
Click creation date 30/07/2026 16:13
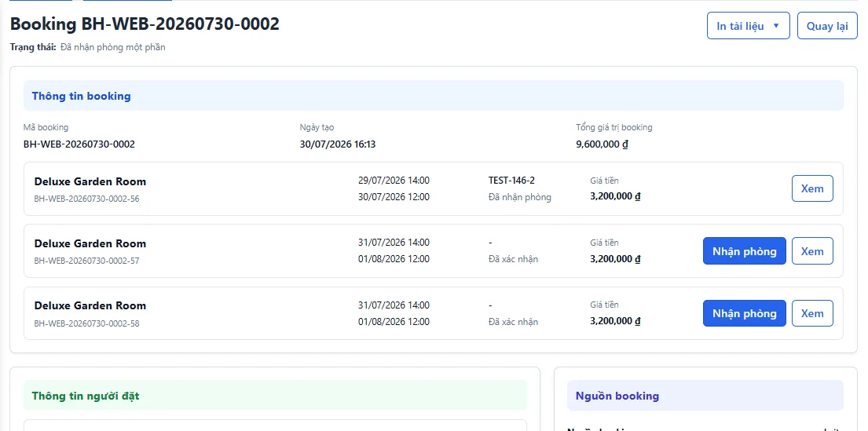(338, 144)
